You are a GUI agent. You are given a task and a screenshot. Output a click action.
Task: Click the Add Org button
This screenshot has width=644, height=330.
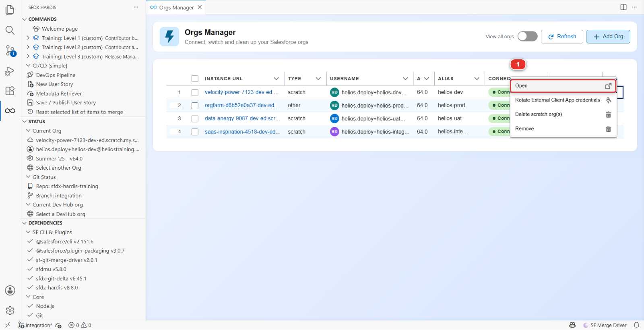[608, 37]
